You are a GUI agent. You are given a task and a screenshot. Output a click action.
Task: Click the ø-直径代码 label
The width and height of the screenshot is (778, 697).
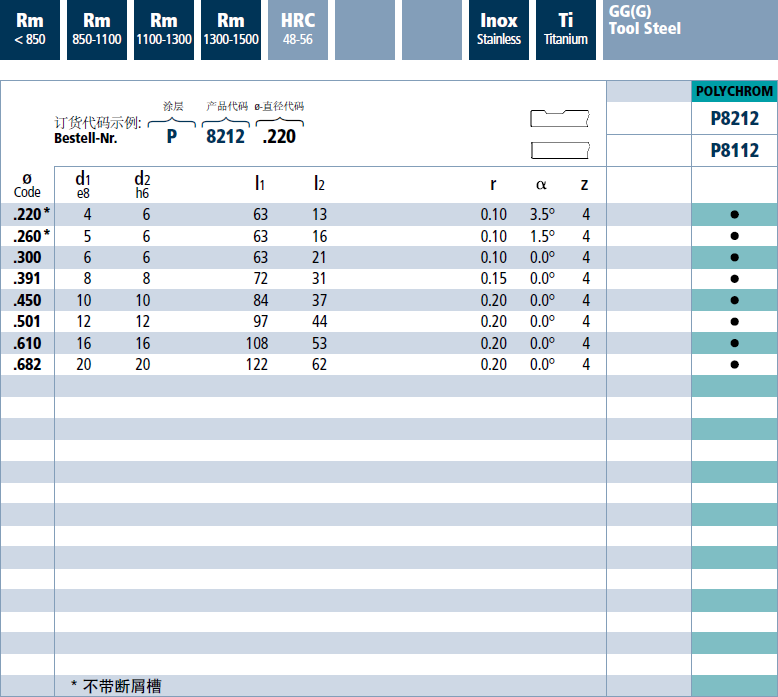click(x=279, y=106)
